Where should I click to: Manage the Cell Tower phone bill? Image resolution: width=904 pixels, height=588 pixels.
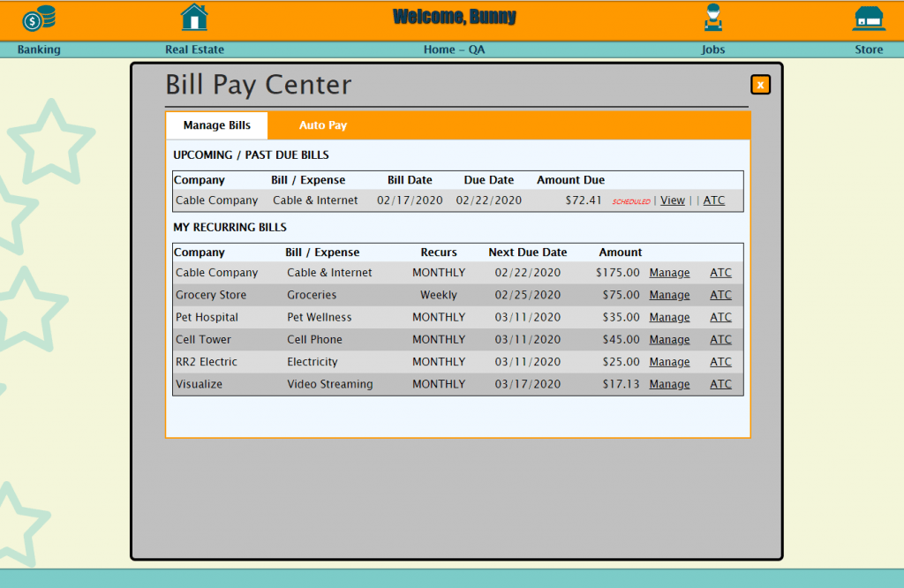tap(669, 339)
